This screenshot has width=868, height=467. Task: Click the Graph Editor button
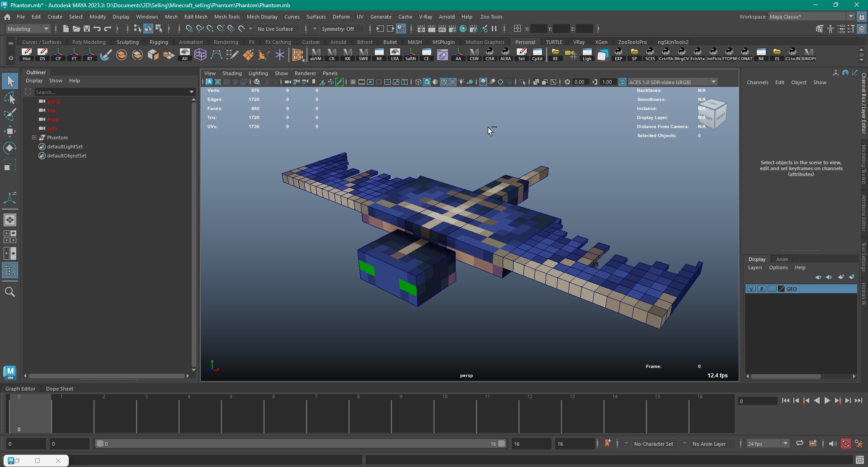[x=20, y=388]
